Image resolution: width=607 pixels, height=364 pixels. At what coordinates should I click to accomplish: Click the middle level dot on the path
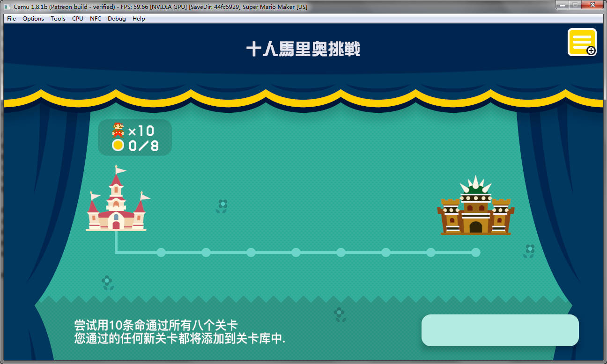click(296, 252)
